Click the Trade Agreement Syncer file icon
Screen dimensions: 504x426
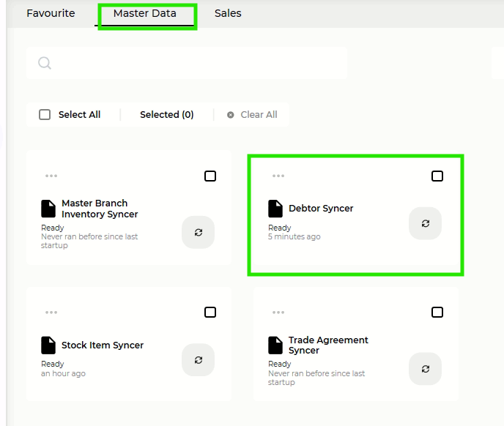pos(275,345)
